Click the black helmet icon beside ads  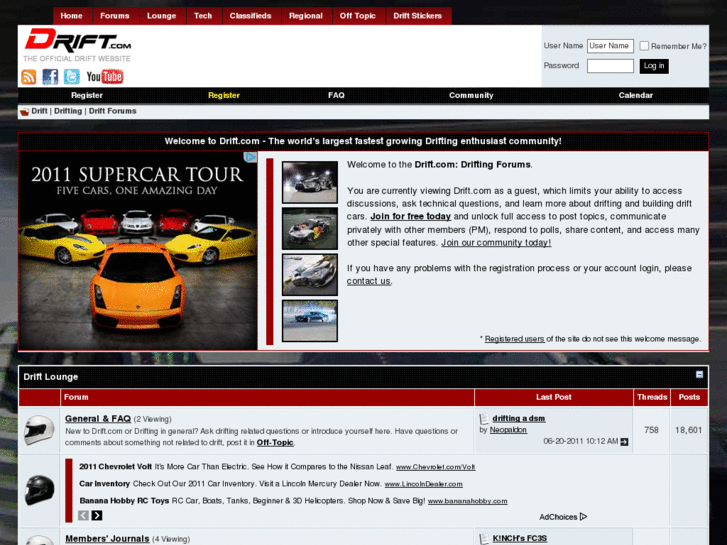click(39, 490)
